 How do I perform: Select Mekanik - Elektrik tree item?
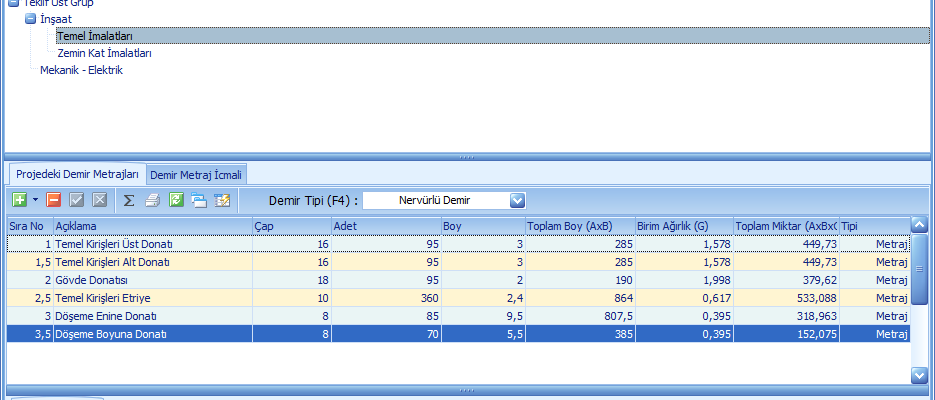pos(81,70)
